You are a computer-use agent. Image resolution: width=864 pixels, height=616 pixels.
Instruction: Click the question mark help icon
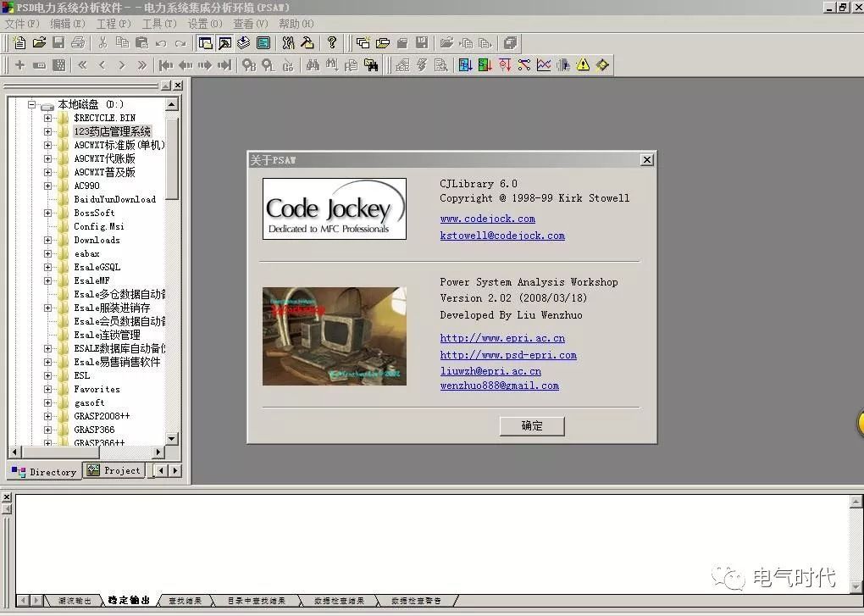point(331,42)
